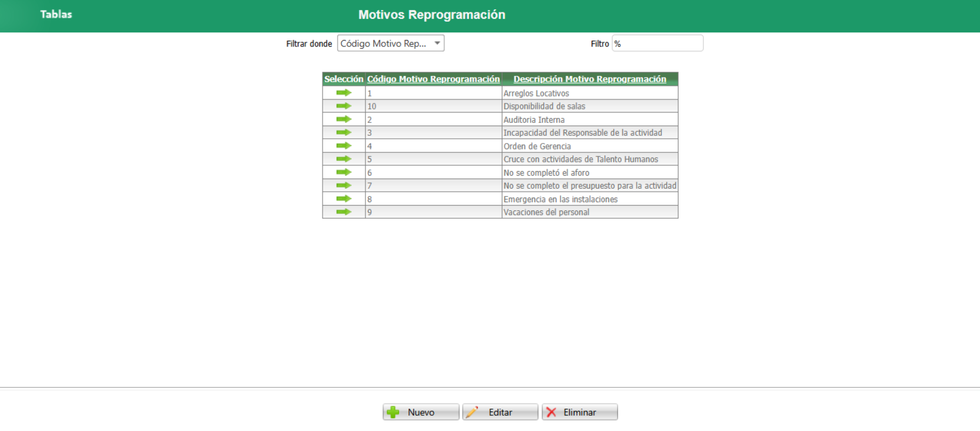Click 'Arreglos Locativos' cell
The height and width of the screenshot is (431, 980).
tap(590, 93)
